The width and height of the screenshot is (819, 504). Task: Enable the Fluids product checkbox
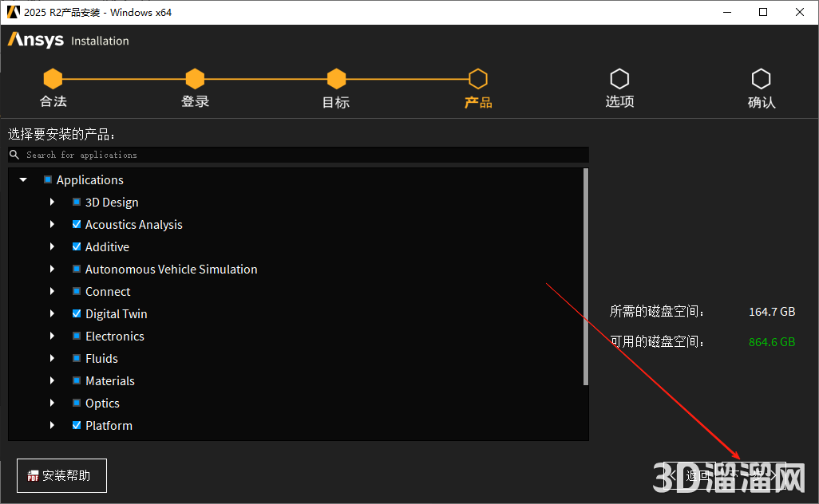point(77,359)
